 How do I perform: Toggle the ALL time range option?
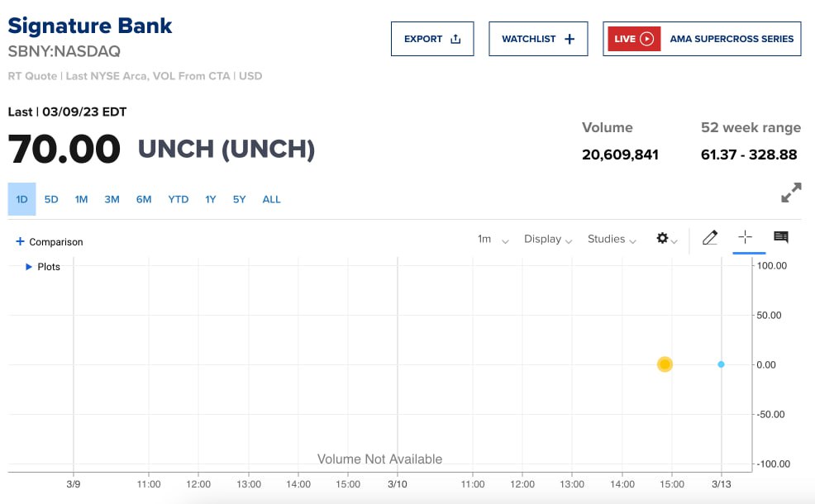point(271,199)
